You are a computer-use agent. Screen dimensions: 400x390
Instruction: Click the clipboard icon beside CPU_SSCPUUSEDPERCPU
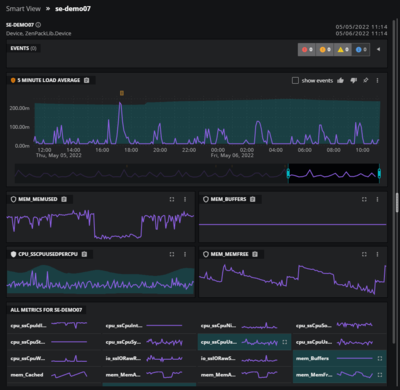pyautogui.click(x=84, y=254)
